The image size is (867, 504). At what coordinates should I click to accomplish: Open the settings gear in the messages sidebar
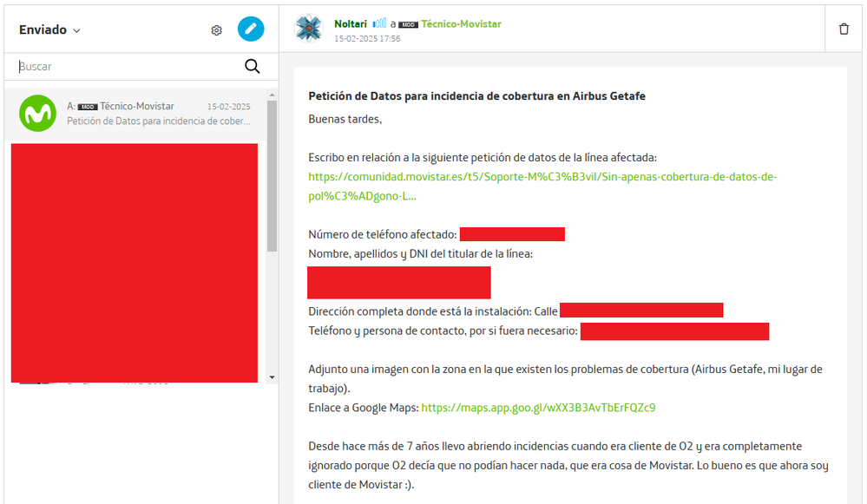pos(216,29)
